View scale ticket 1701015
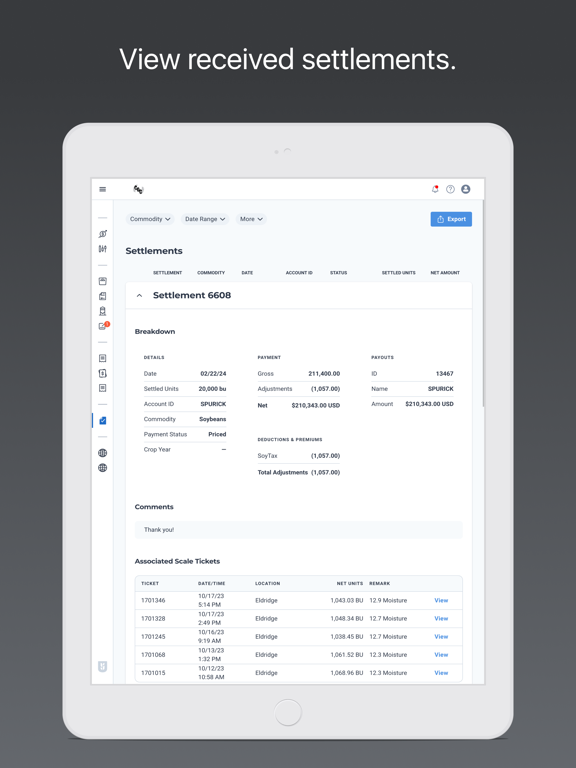The width and height of the screenshot is (576, 768). tap(441, 673)
